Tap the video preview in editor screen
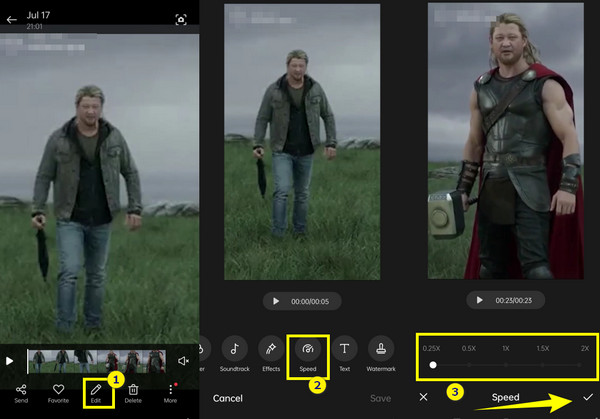The width and height of the screenshot is (600, 419). (x=302, y=142)
